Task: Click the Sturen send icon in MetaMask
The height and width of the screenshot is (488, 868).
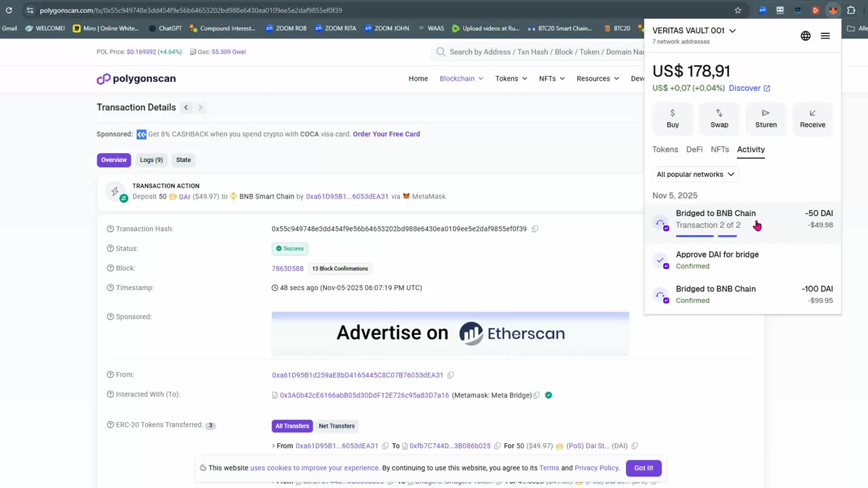Action: point(766,118)
